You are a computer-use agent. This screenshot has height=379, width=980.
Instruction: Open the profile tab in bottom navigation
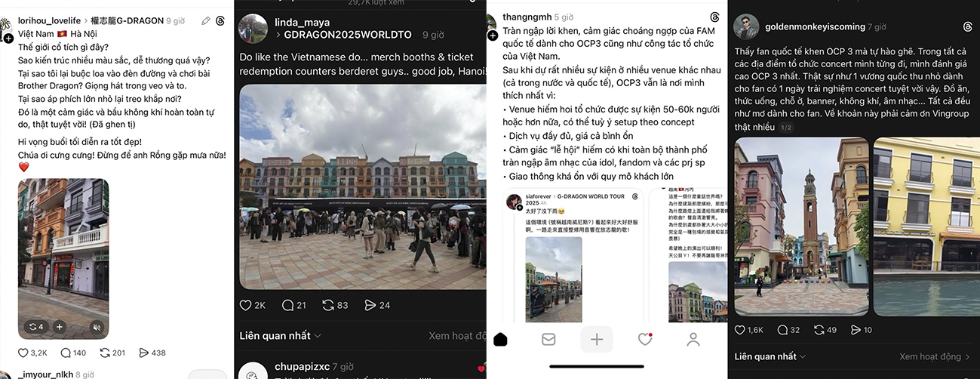[693, 340]
